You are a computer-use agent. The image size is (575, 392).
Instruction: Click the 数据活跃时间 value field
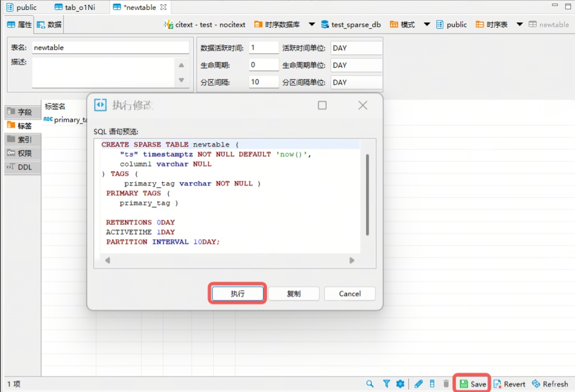(264, 48)
